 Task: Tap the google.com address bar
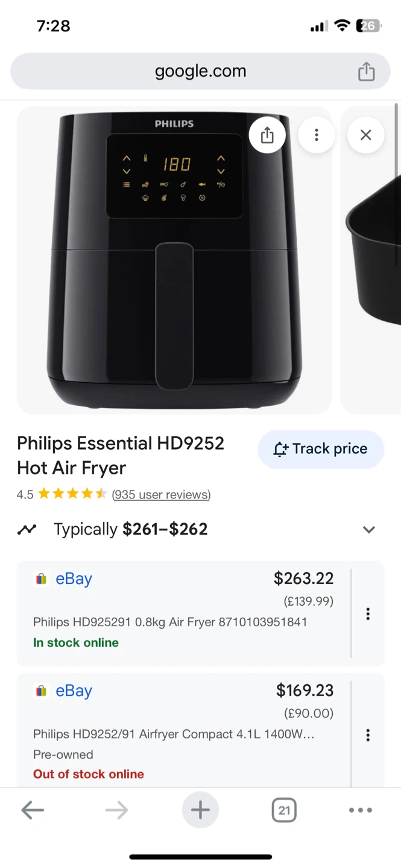[200, 71]
